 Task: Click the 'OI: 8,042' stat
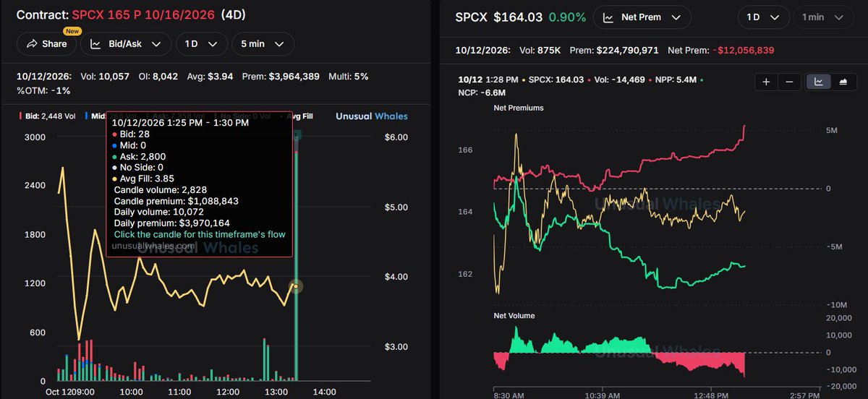[x=159, y=76]
